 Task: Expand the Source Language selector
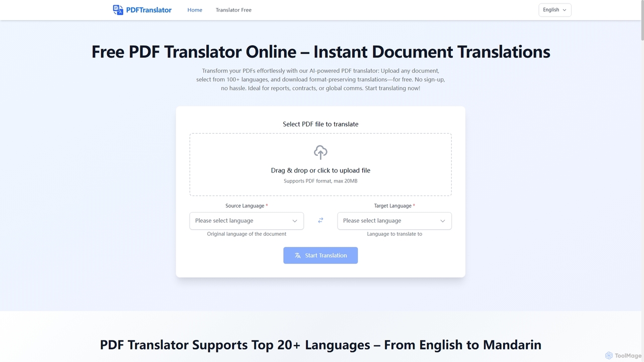pos(247,221)
